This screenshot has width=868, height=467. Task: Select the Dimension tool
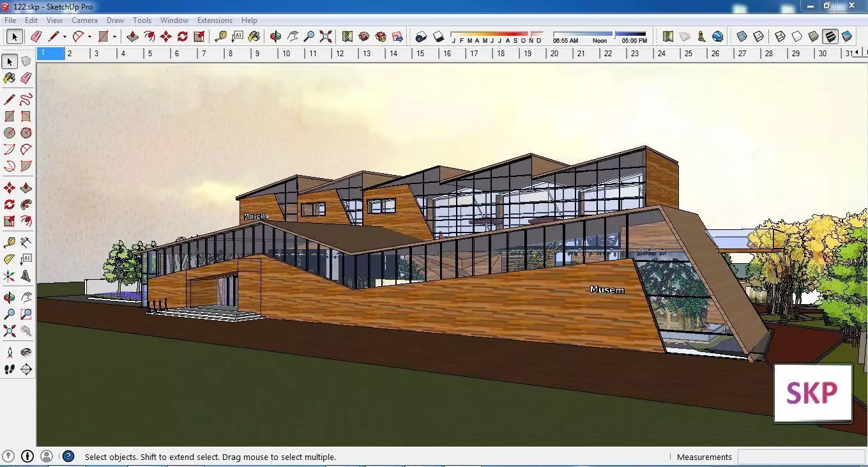coord(26,243)
